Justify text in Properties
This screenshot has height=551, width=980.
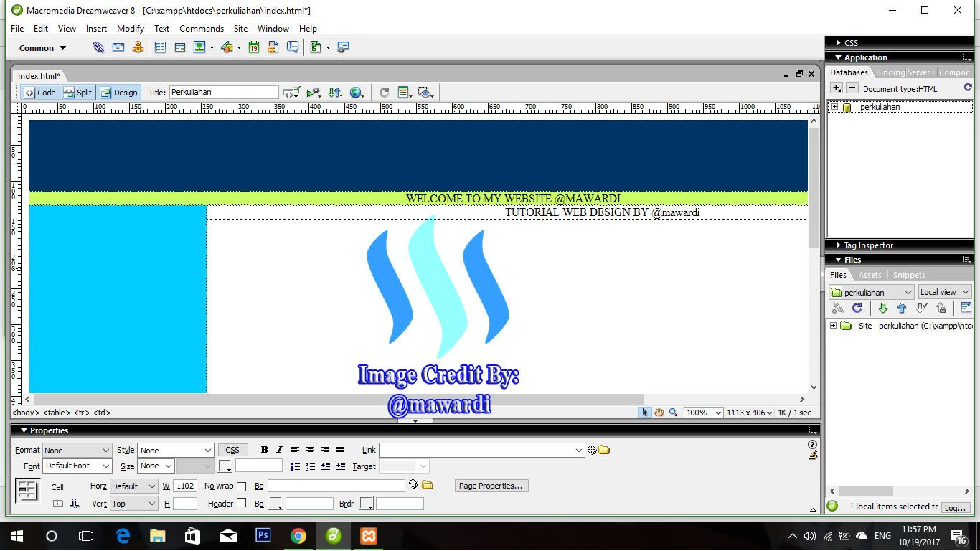[x=340, y=450]
